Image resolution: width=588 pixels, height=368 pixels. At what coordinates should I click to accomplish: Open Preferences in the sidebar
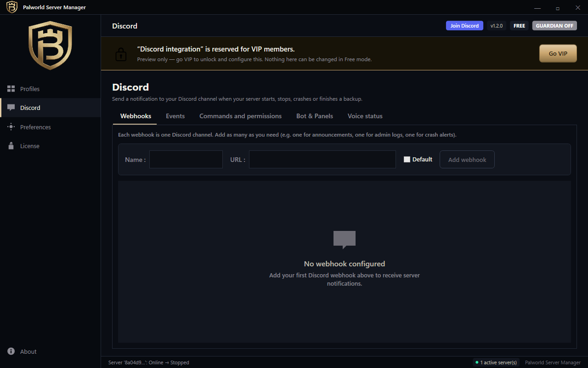51,127
